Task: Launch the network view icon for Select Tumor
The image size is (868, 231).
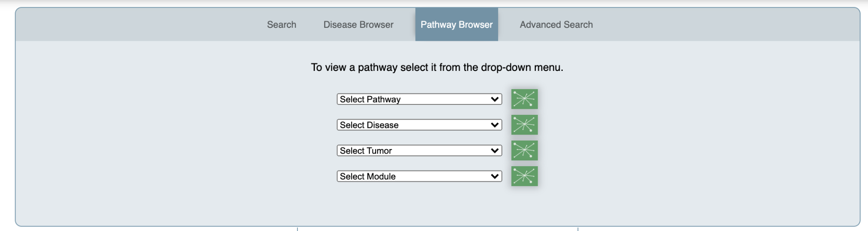Action: pyautogui.click(x=524, y=151)
